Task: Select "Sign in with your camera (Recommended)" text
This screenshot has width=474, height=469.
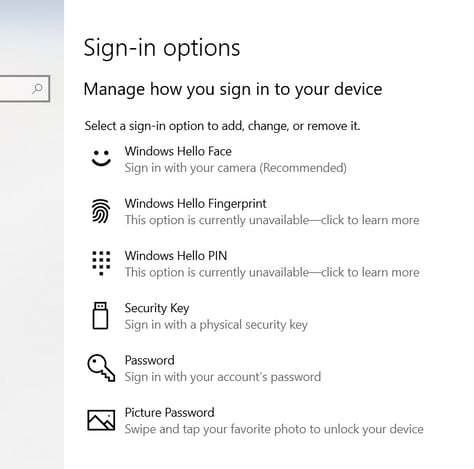Action: (235, 168)
